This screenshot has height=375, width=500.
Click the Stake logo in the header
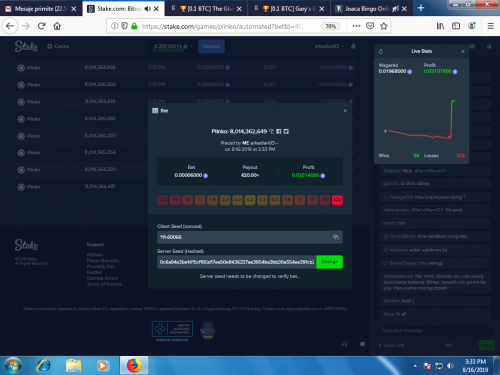click(x=26, y=46)
